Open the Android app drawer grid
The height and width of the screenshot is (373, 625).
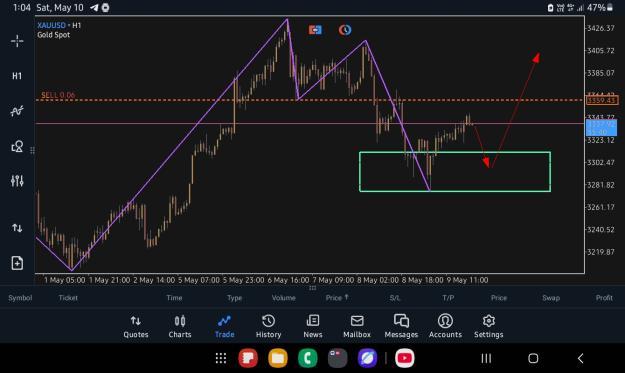pyautogui.click(x=221, y=358)
